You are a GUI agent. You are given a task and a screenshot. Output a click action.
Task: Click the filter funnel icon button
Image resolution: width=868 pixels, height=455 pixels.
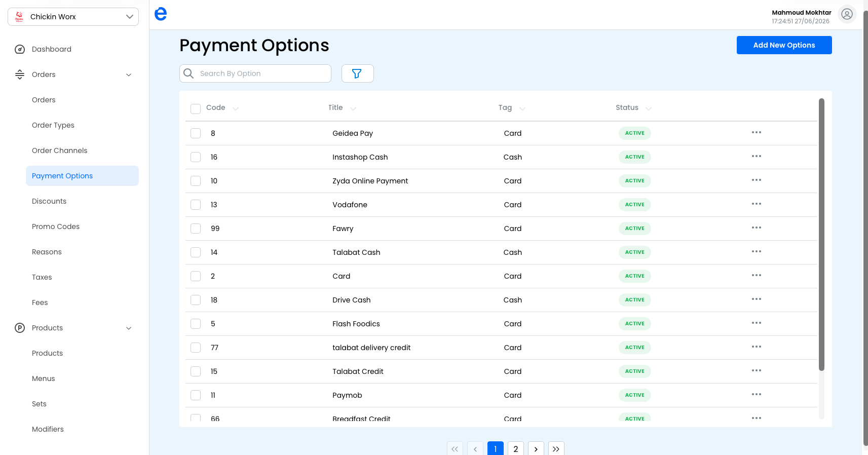click(357, 73)
